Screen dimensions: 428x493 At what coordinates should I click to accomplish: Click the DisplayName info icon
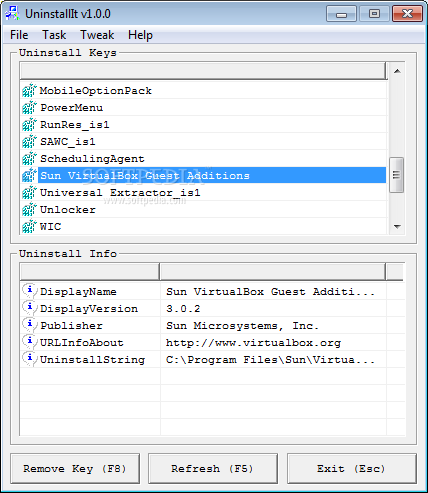pyautogui.click(x=29, y=291)
